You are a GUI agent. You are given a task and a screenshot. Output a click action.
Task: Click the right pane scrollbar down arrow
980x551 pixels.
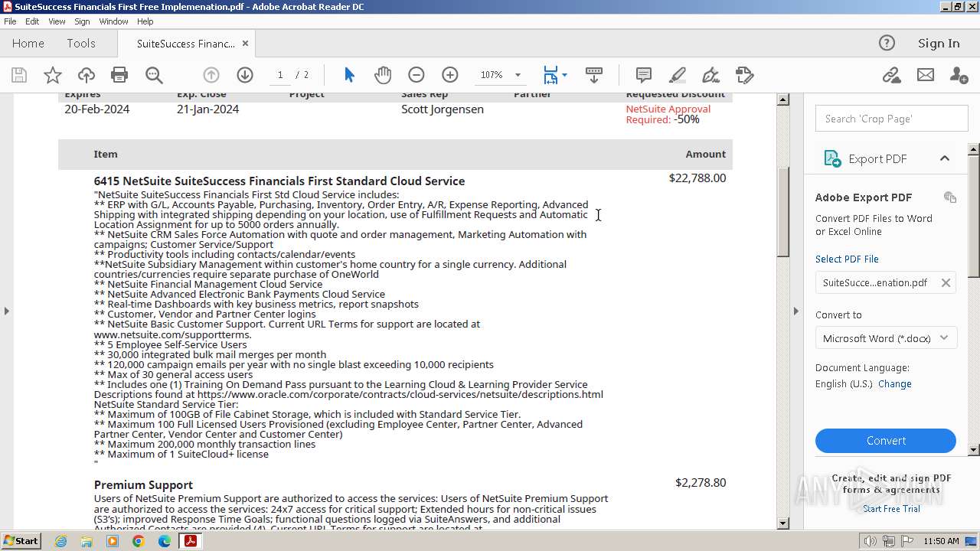[974, 450]
